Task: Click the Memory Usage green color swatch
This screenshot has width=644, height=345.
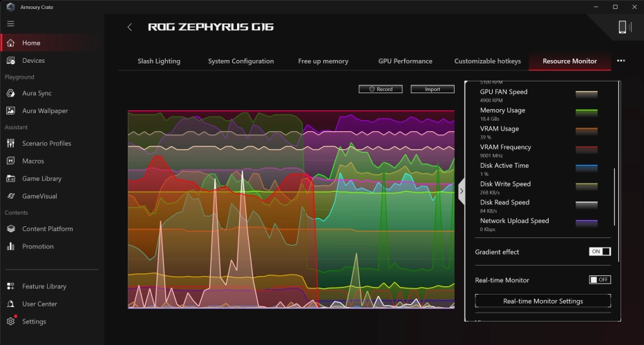Action: tap(587, 112)
